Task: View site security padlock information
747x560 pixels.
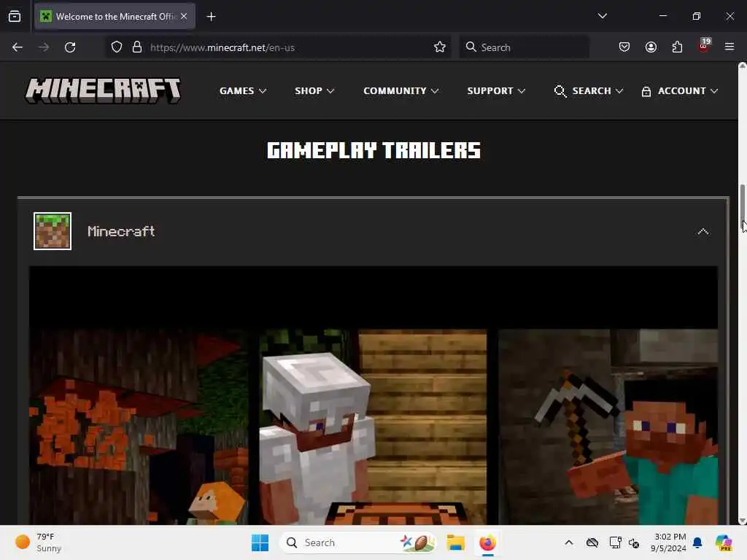Action: (x=137, y=47)
